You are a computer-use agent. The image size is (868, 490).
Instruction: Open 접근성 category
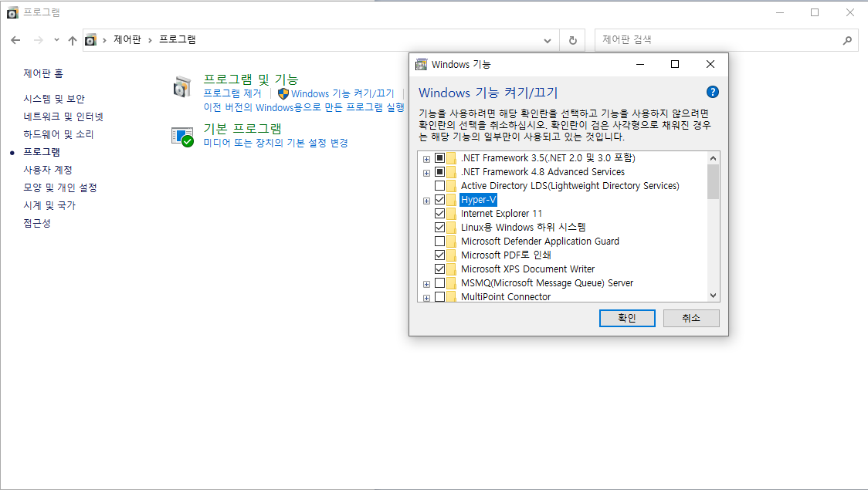click(x=36, y=223)
